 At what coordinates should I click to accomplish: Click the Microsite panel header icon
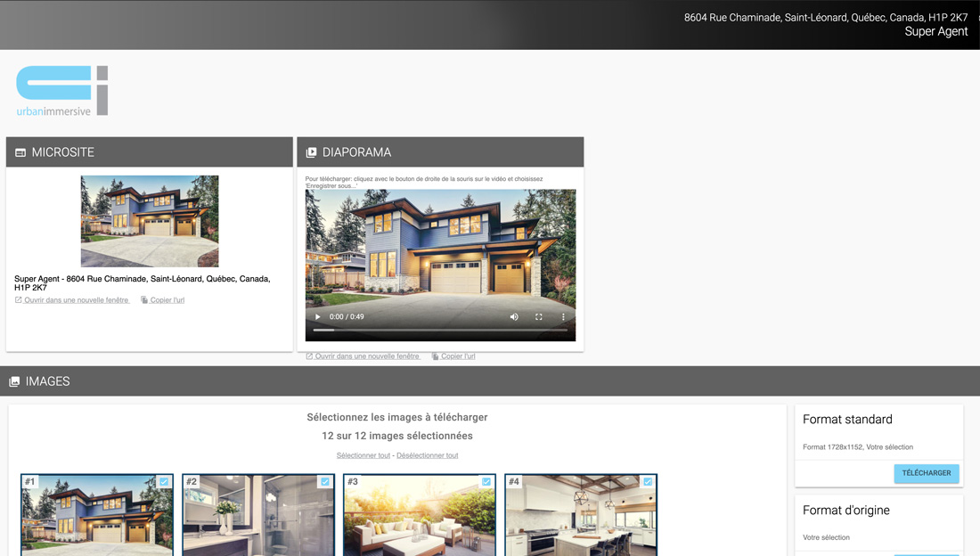[20, 152]
